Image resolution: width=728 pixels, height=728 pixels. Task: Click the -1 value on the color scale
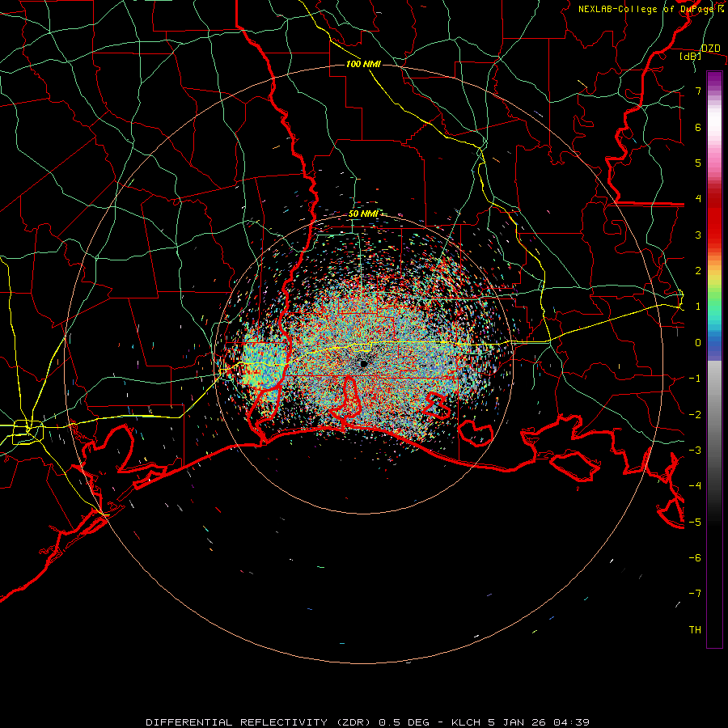pos(695,379)
